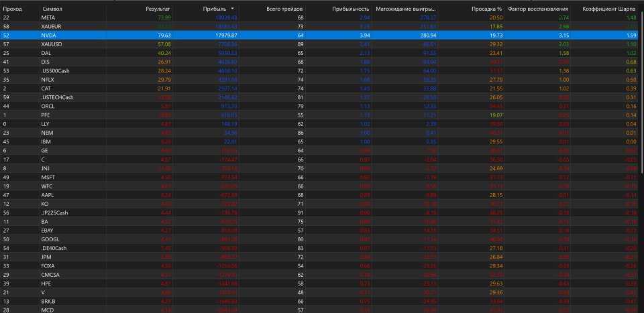Select the .DE40Cash symbol row

tap(319, 248)
